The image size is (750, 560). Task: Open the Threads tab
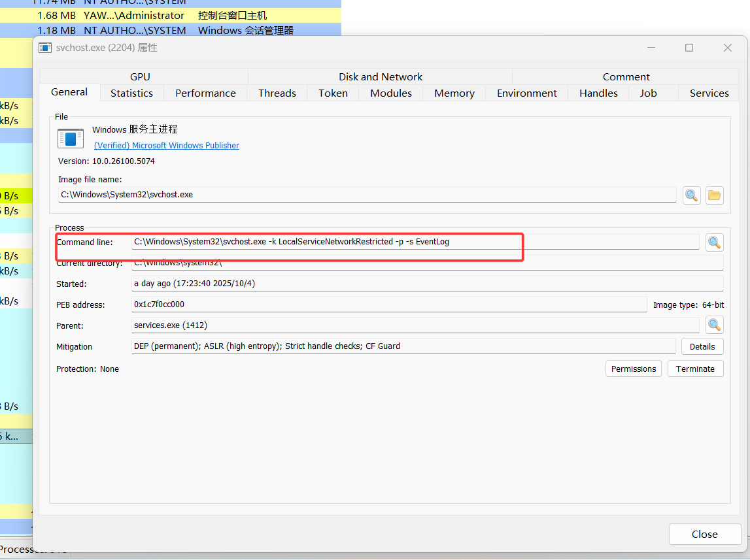tap(277, 93)
